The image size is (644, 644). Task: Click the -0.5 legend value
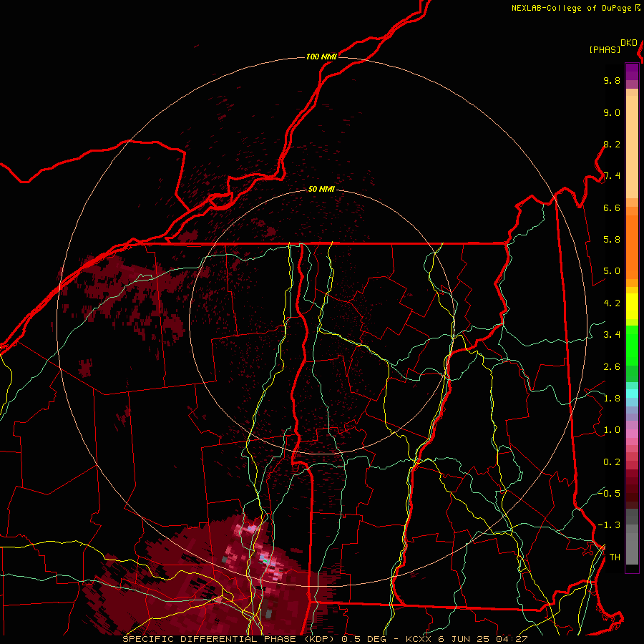pyautogui.click(x=610, y=493)
